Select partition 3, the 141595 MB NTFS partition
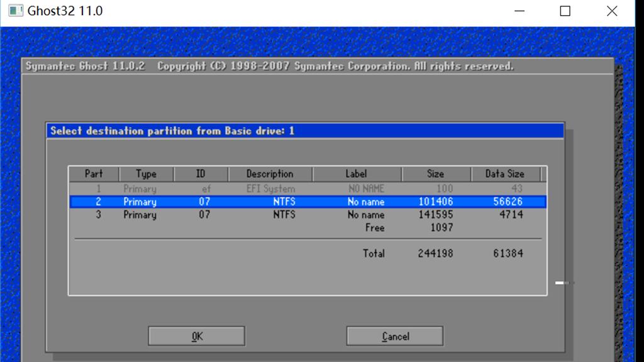Screen dimensions: 644x362 point(252,215)
